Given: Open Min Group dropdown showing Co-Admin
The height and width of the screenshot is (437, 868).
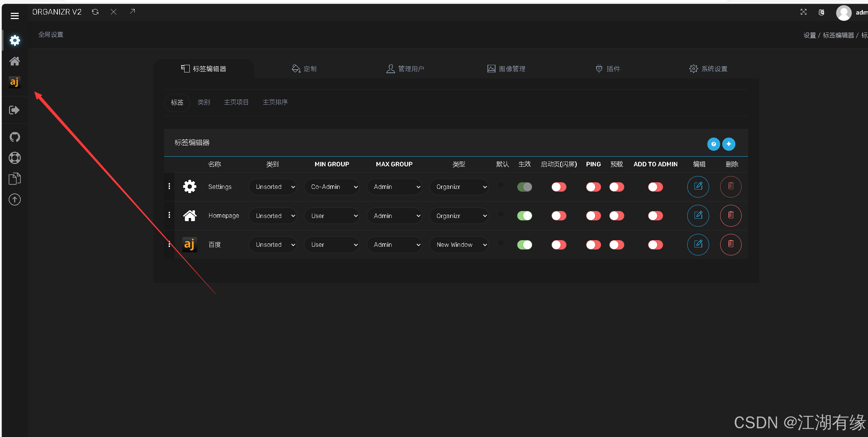Looking at the screenshot, I should [332, 187].
